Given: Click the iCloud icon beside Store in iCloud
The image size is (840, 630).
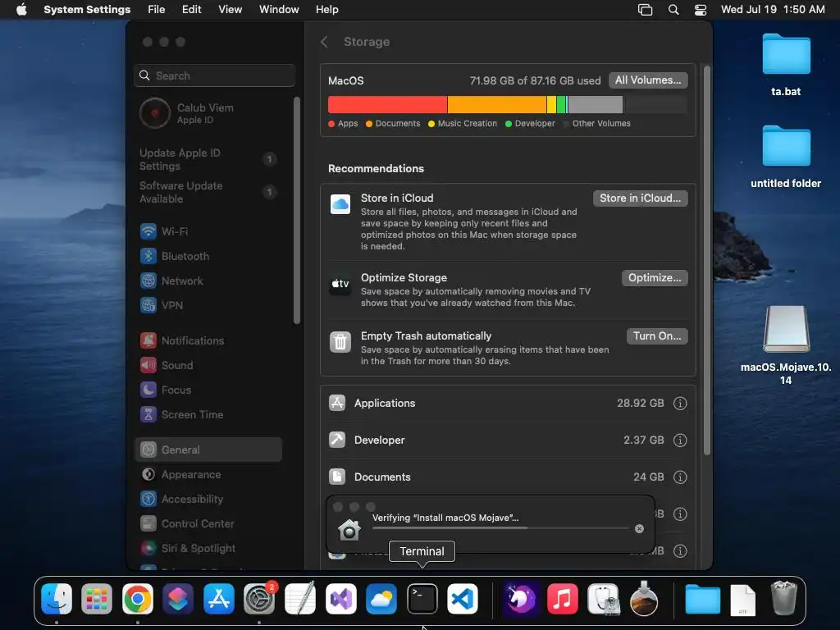Looking at the screenshot, I should (x=340, y=204).
